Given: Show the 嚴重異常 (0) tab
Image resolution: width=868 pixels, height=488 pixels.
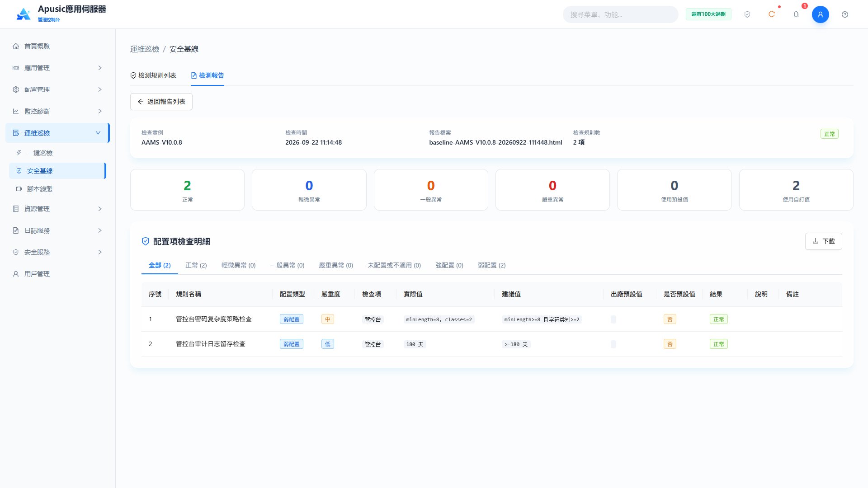Looking at the screenshot, I should (x=336, y=265).
